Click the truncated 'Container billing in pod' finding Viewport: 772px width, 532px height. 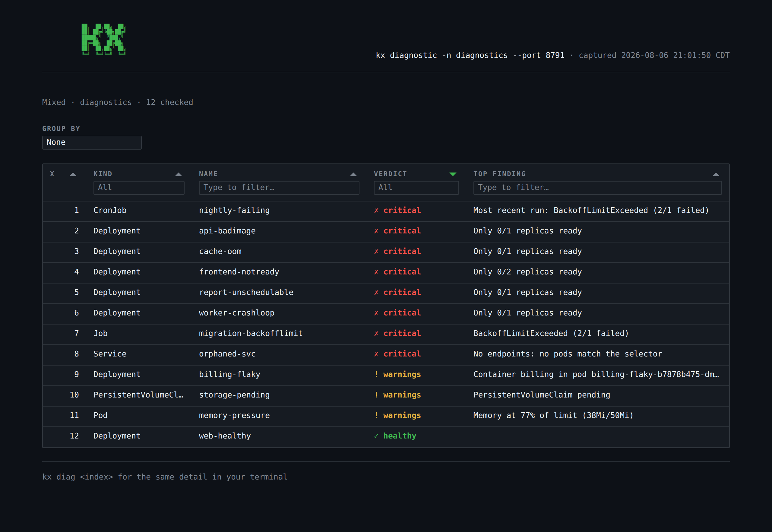pos(596,374)
